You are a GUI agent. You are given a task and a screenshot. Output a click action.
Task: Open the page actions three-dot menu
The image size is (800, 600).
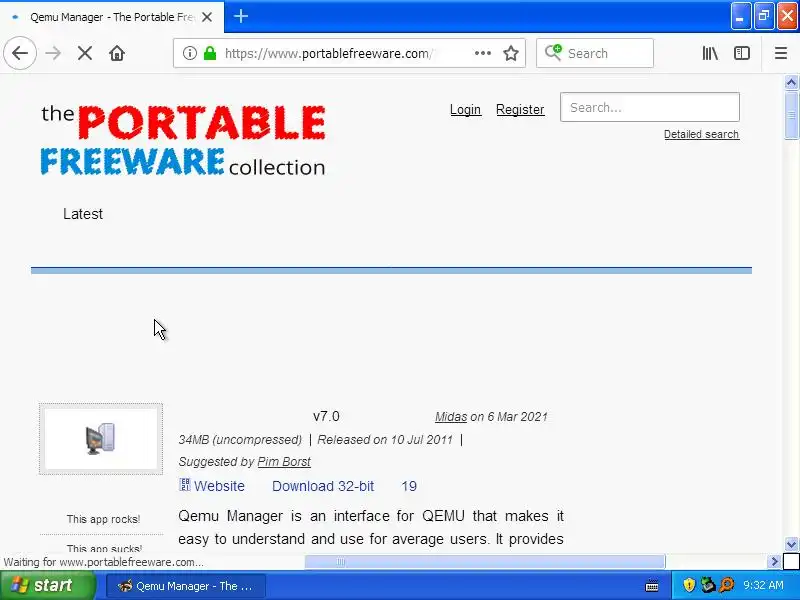click(483, 53)
